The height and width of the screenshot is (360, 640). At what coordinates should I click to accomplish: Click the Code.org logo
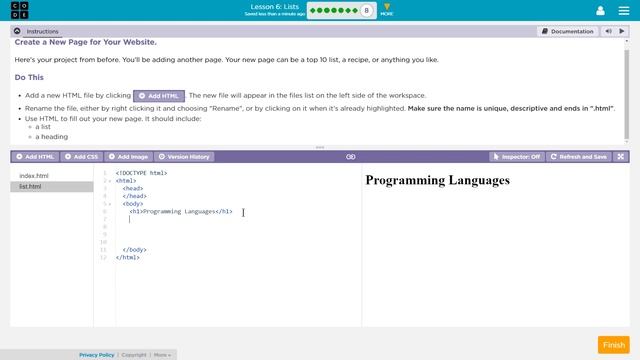coord(20,10)
